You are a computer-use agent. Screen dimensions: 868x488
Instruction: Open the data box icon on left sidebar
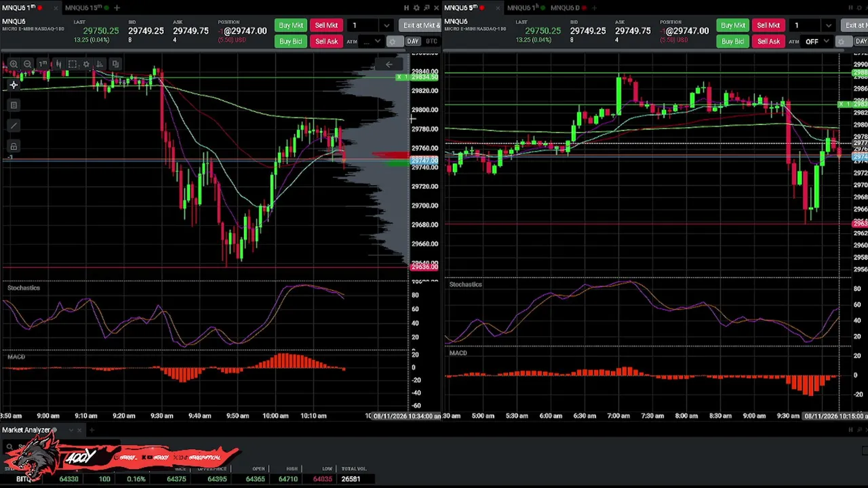(14, 105)
